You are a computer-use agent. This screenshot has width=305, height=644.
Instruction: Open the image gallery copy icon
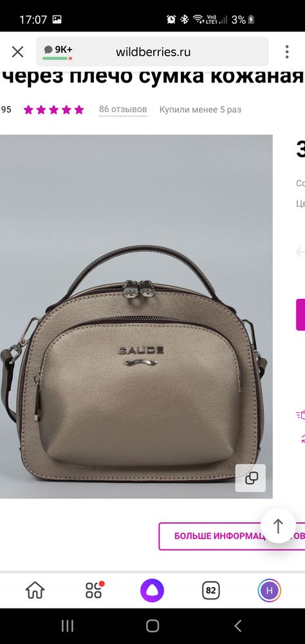tap(251, 478)
